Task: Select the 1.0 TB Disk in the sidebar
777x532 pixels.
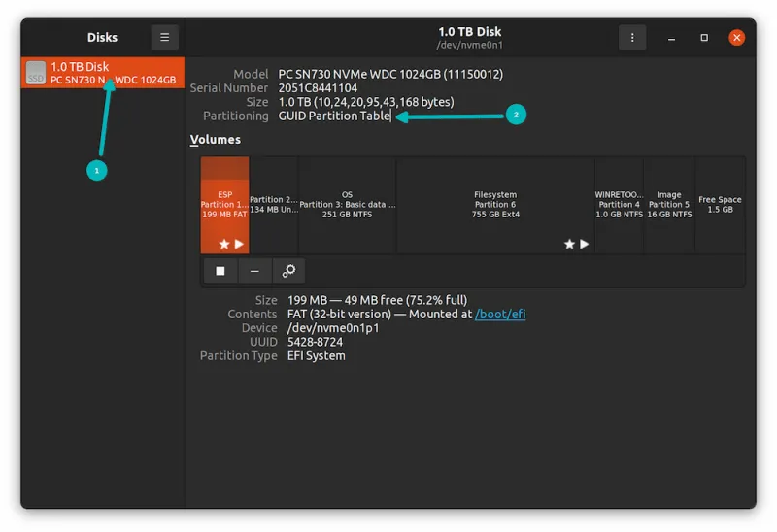Action: pos(102,73)
